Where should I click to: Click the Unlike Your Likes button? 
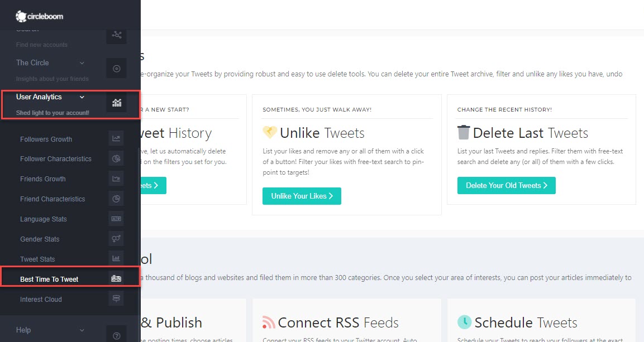(x=302, y=196)
